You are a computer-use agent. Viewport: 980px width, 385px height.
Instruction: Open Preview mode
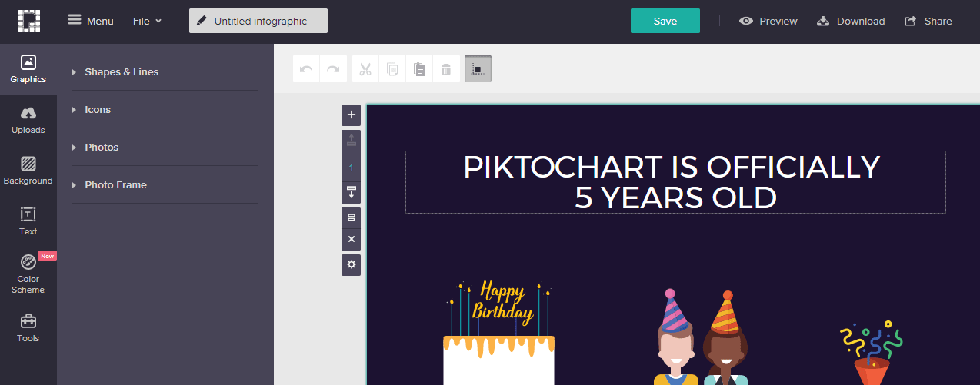[768, 21]
